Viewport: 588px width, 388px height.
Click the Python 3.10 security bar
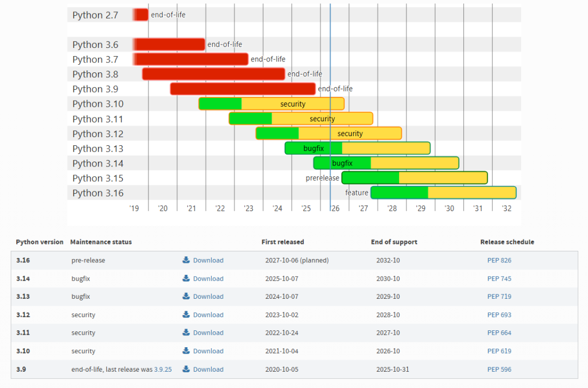click(x=272, y=104)
